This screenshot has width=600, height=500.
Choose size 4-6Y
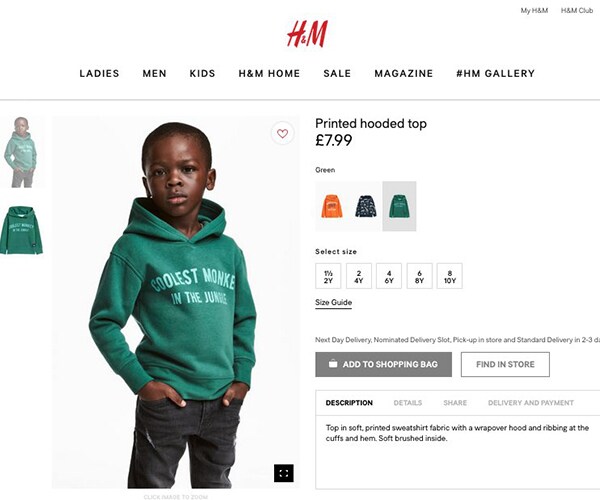coord(389,276)
